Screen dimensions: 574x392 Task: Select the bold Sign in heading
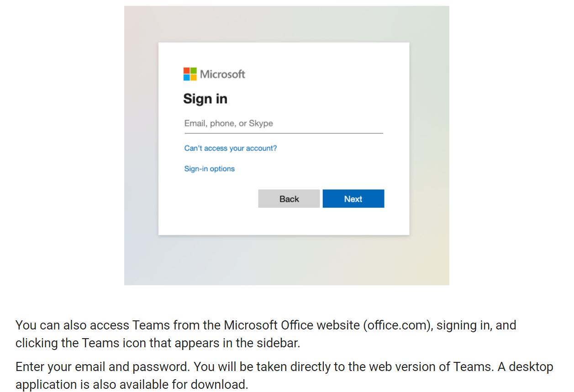(x=205, y=99)
